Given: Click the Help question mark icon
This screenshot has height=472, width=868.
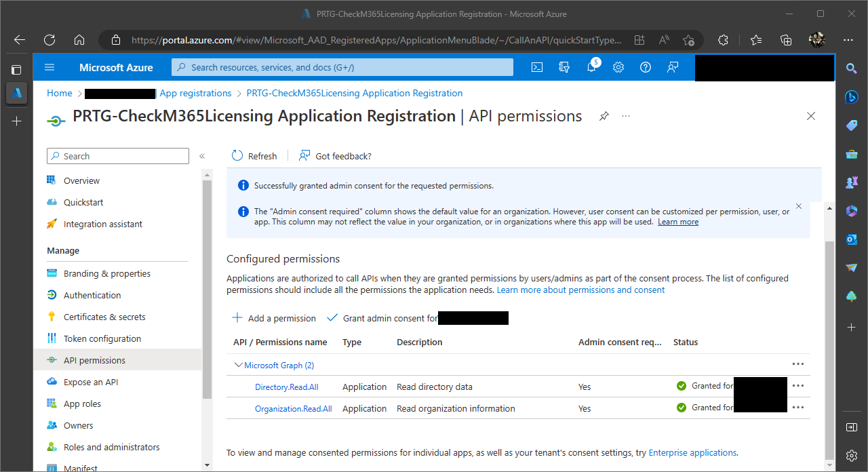Looking at the screenshot, I should [x=646, y=67].
